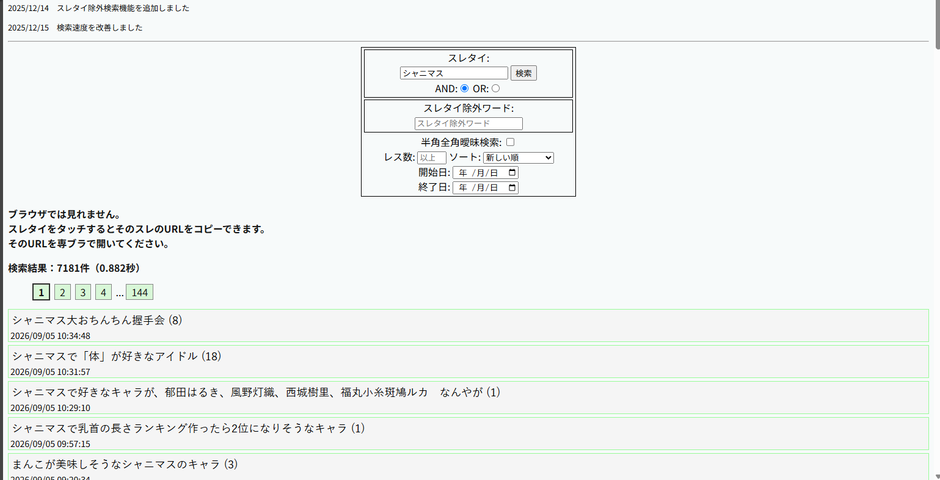
Task: Focus the スレタイ search input field
Action: tap(454, 73)
